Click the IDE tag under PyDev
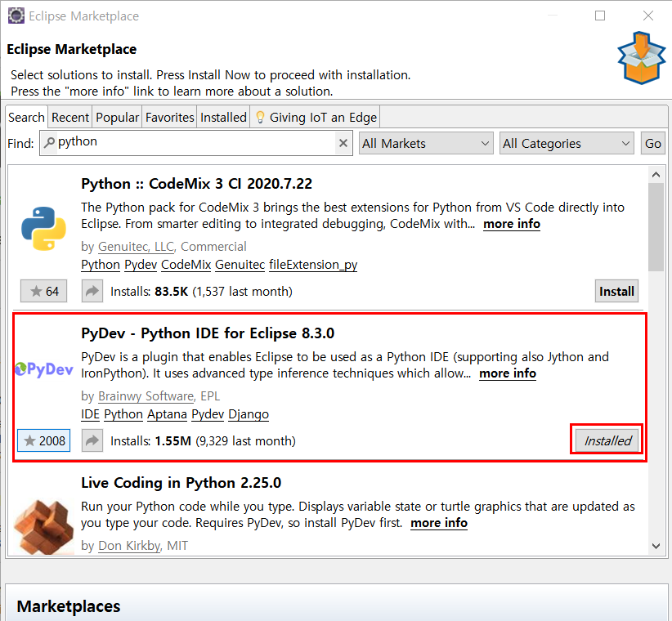Viewport: 672px width, 621px height. coord(91,414)
